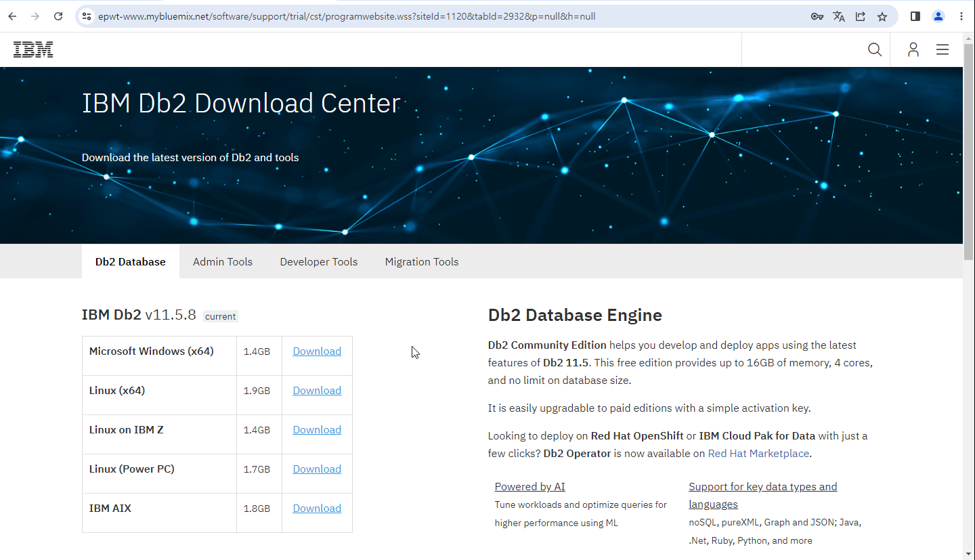Download Microsoft Windows (x64) build
Image resolution: width=975 pixels, height=560 pixels.
317,351
